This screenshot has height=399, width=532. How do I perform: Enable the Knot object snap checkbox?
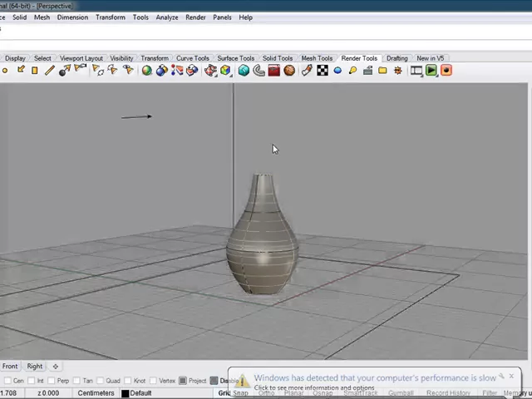pyautogui.click(x=127, y=381)
